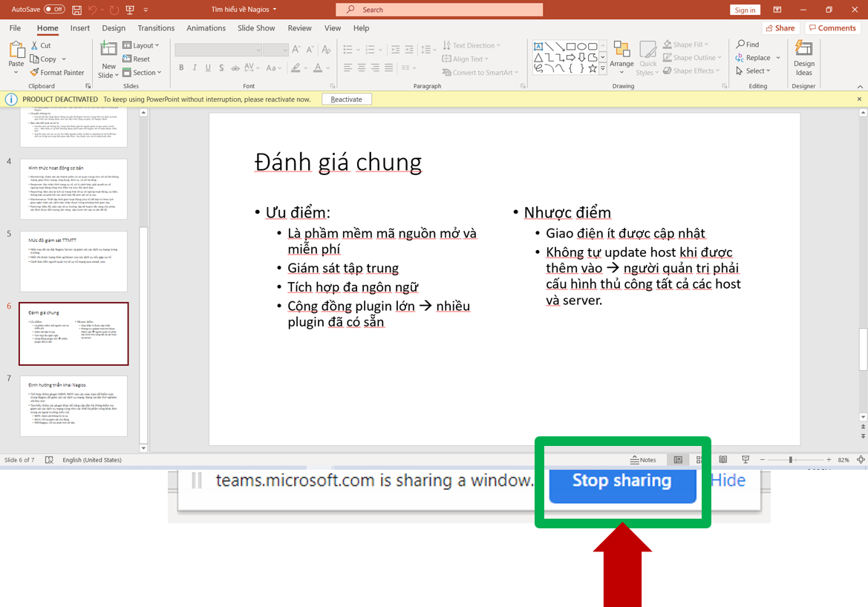Click the Find icon in Editing group
The height and width of the screenshot is (607, 868).
(x=748, y=45)
